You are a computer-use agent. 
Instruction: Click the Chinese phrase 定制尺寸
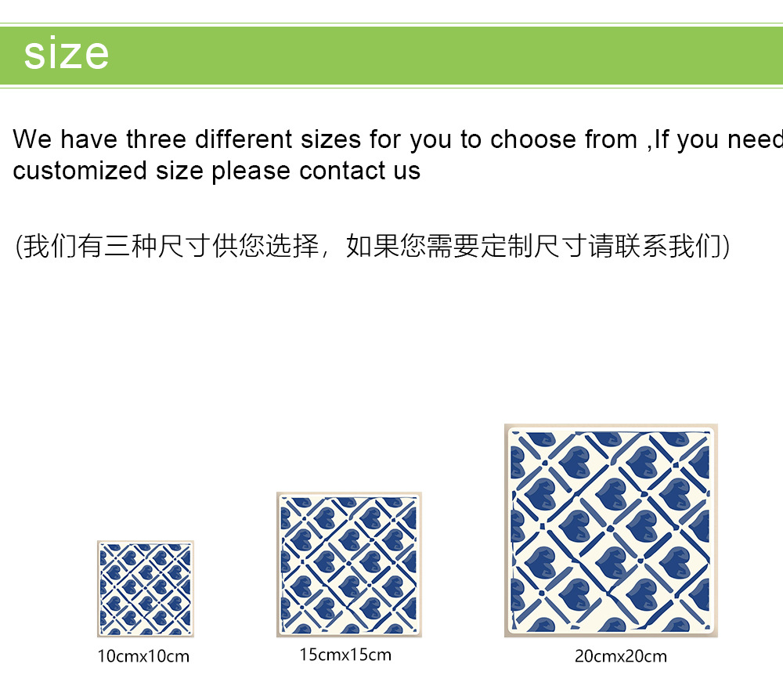[x=533, y=245]
